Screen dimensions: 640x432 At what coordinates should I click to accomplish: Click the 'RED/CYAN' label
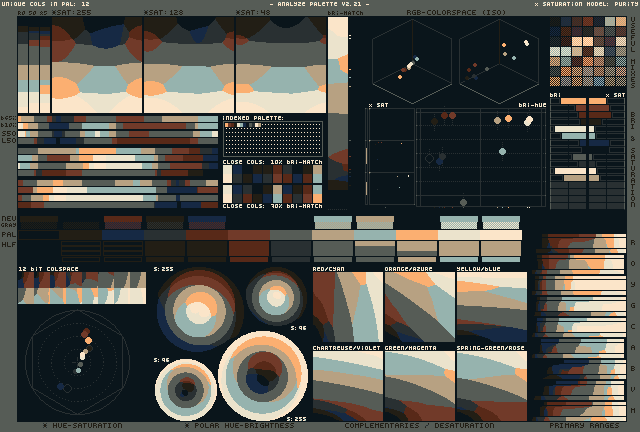point(329,269)
